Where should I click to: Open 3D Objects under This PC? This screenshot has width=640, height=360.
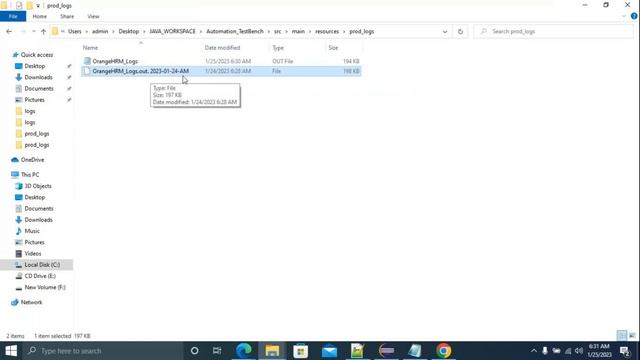pos(38,186)
